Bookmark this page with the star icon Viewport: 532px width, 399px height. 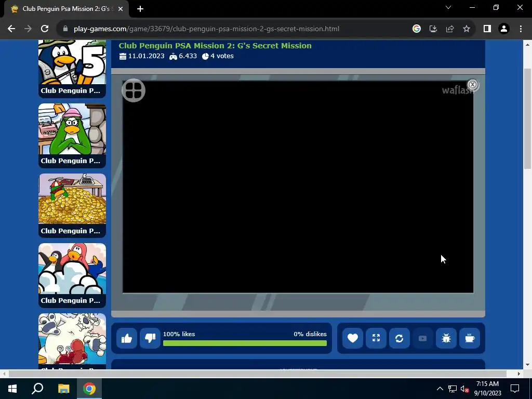pyautogui.click(x=467, y=29)
